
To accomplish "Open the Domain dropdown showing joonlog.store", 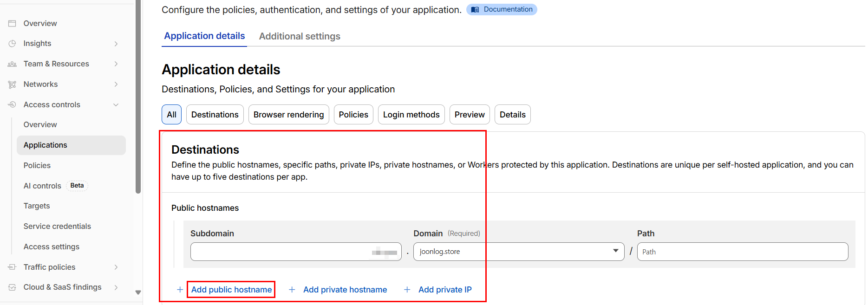I will pos(519,252).
